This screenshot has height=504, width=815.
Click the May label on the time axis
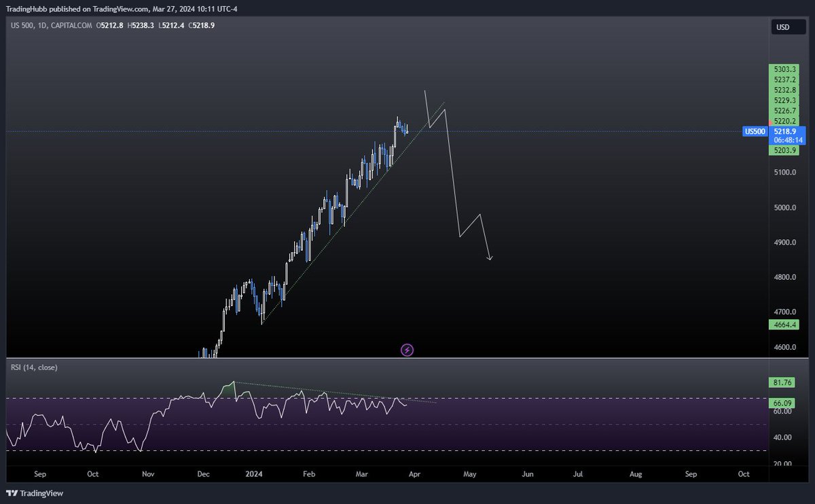471,474
